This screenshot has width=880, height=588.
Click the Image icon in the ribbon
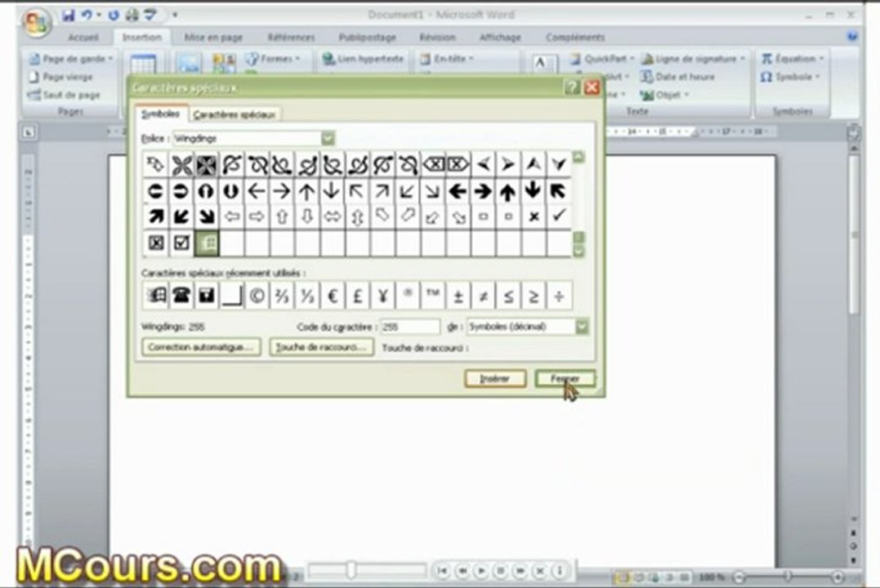coord(189,65)
